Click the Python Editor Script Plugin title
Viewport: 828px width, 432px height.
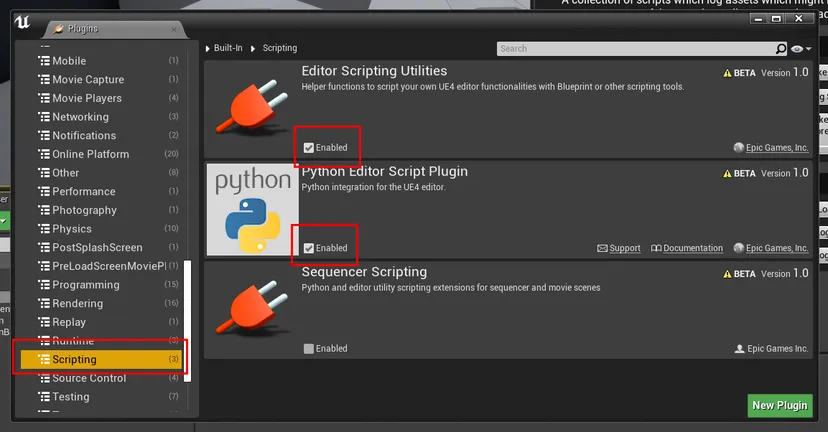384,172
